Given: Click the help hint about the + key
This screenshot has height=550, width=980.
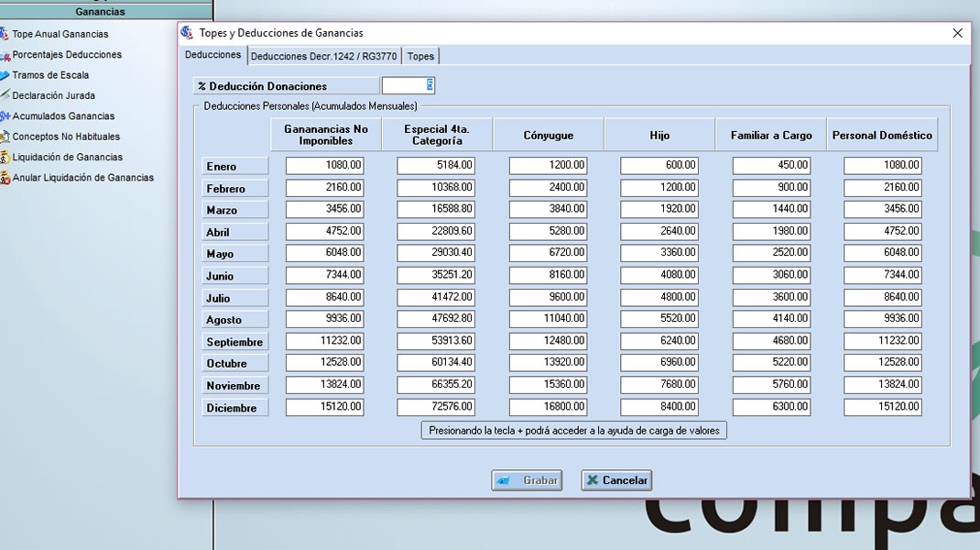Looking at the screenshot, I should click(573, 431).
